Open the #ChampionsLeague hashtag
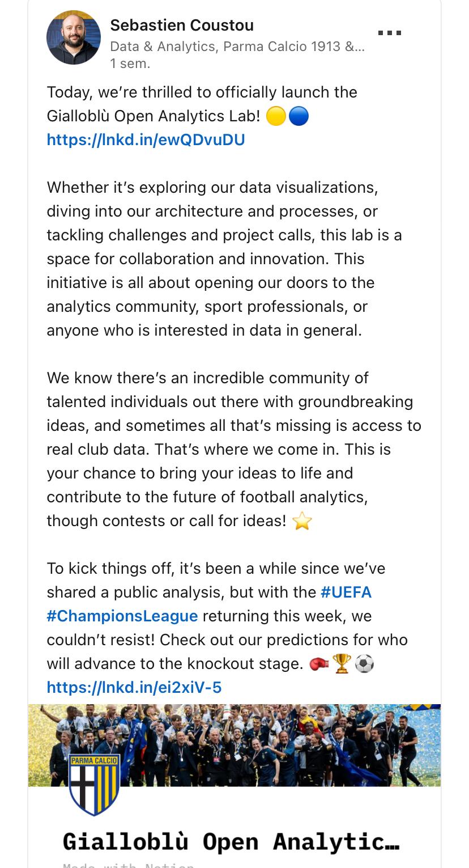This screenshot has height=868, width=469. pyautogui.click(x=122, y=616)
